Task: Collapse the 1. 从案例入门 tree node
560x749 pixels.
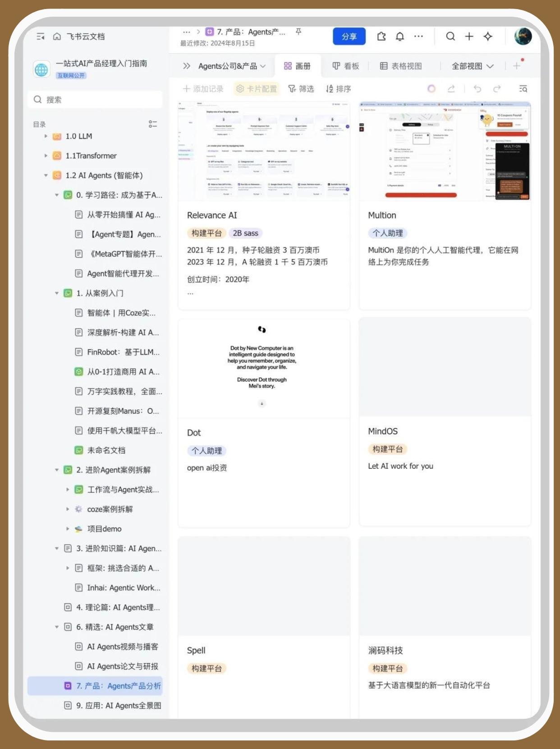Action: [56, 293]
